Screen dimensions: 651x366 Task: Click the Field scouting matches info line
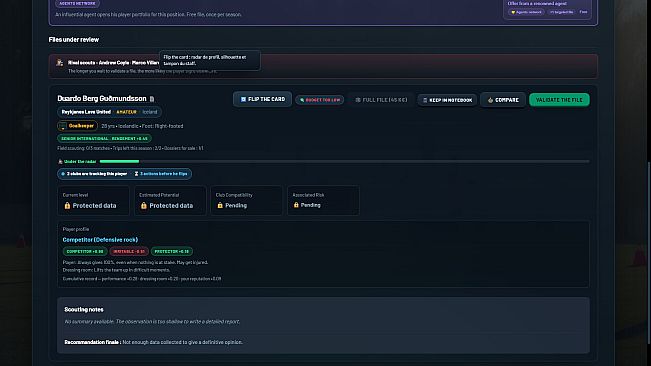click(130, 148)
